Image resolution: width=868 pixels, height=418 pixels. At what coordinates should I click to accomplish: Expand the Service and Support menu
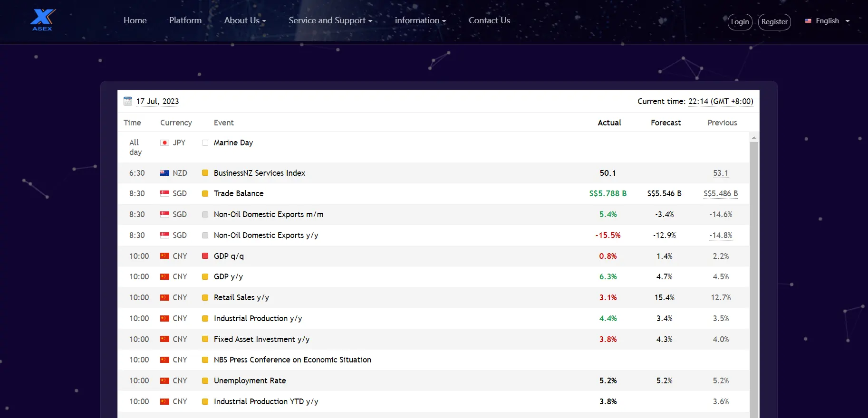[330, 20]
